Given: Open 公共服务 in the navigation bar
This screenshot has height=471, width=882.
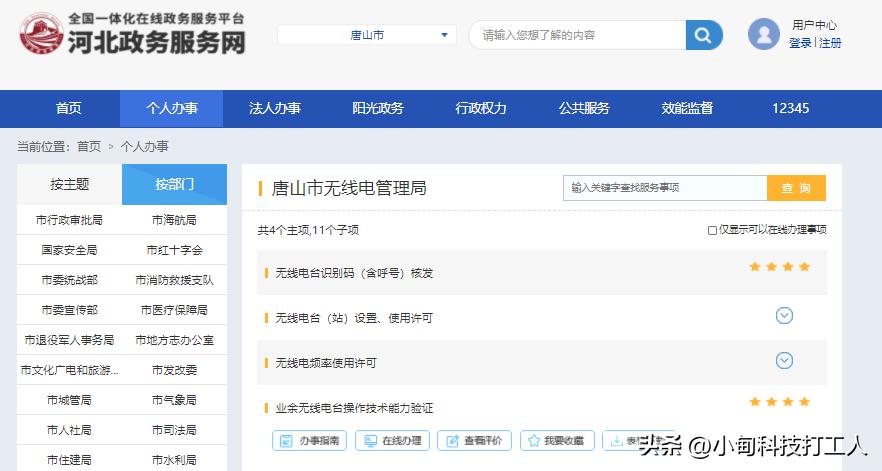Looking at the screenshot, I should [584, 108].
